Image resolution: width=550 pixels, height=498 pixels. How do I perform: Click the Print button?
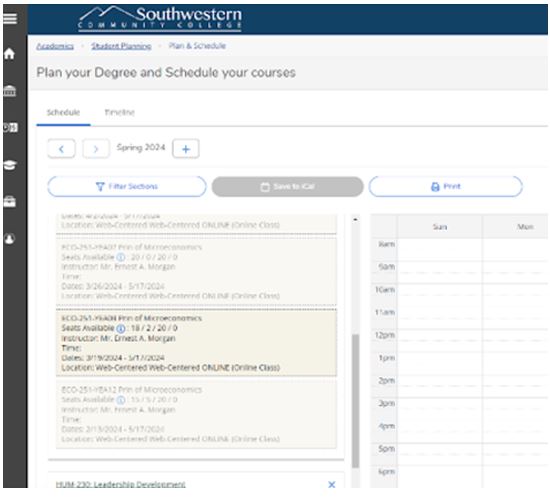tap(445, 187)
